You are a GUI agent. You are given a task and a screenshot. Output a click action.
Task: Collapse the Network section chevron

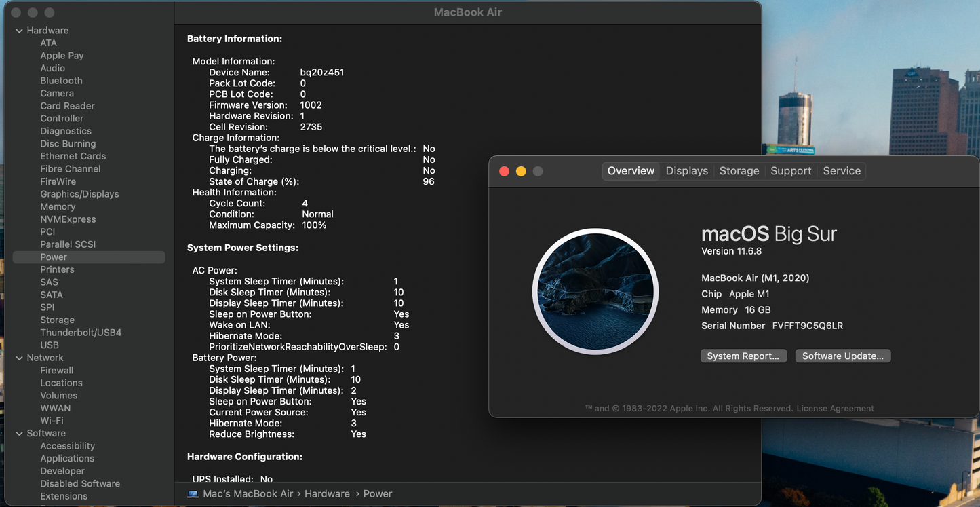pyautogui.click(x=19, y=358)
